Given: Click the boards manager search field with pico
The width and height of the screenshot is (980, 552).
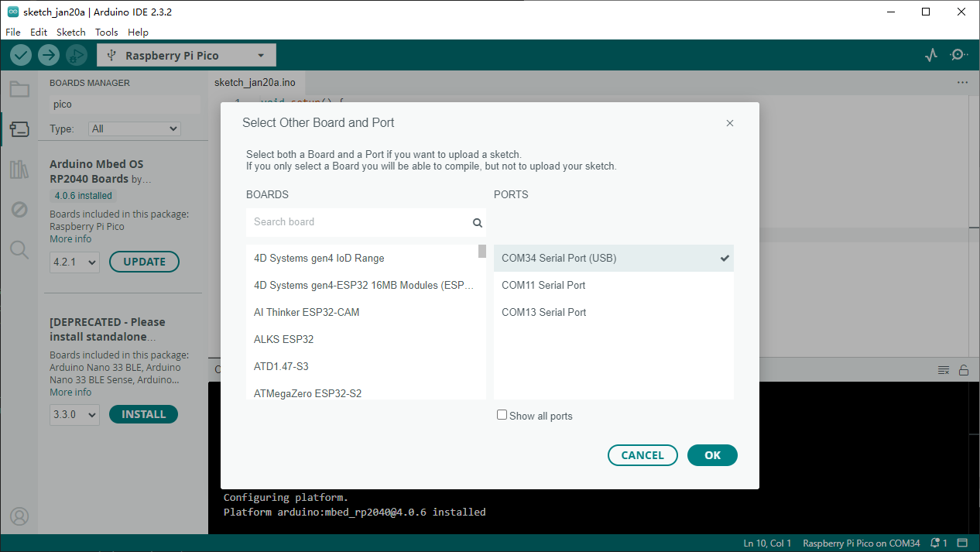Looking at the screenshot, I should click(125, 104).
